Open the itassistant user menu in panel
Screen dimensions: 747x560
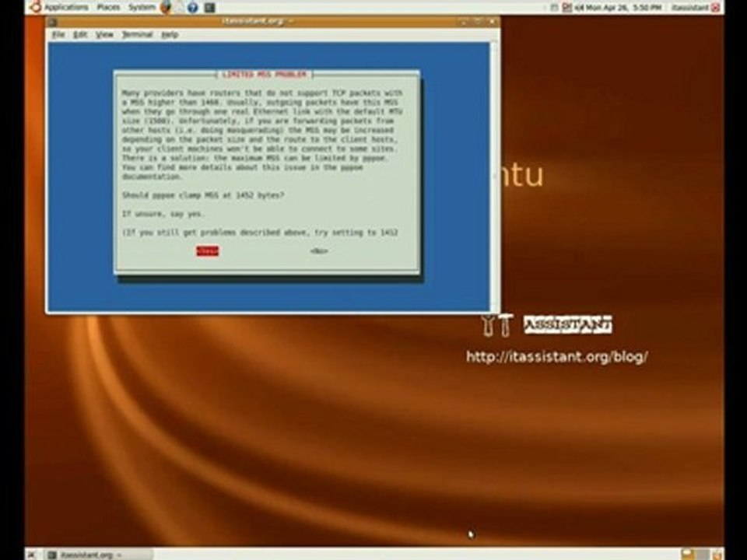tap(691, 7)
